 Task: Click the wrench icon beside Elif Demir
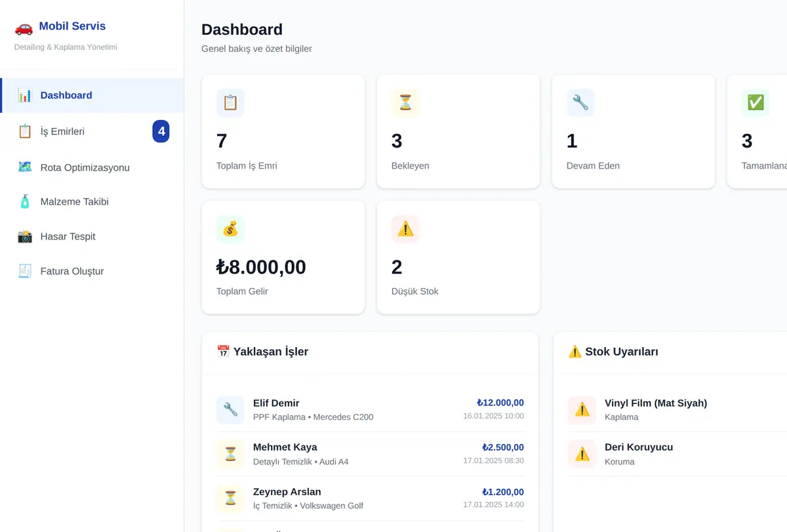(230, 410)
